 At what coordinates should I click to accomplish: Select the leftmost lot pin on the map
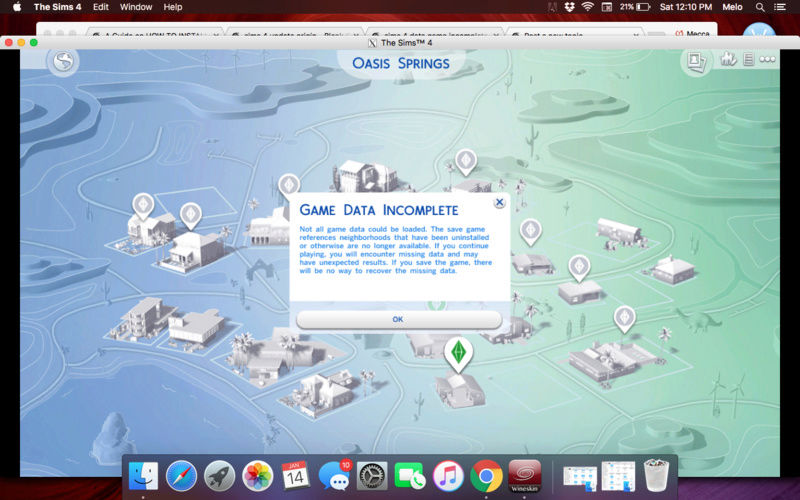point(143,206)
